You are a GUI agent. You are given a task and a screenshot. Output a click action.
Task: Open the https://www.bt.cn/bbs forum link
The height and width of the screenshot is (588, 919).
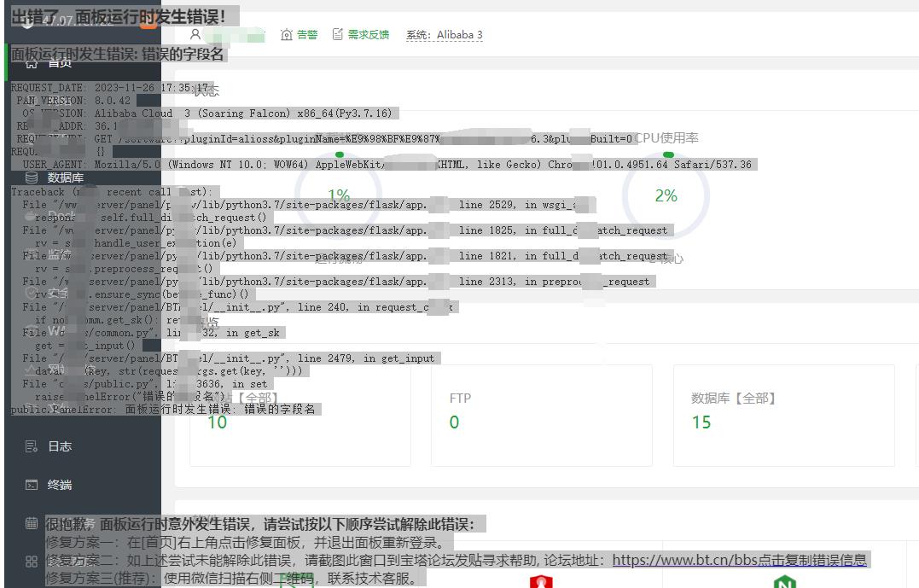(685, 560)
